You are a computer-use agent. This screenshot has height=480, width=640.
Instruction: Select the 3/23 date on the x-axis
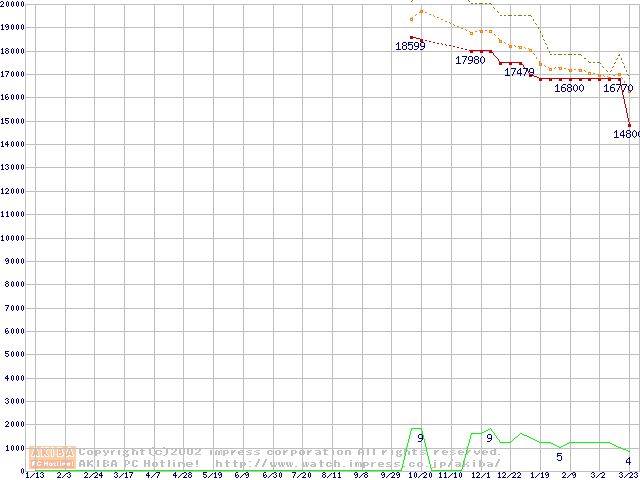coord(629,474)
